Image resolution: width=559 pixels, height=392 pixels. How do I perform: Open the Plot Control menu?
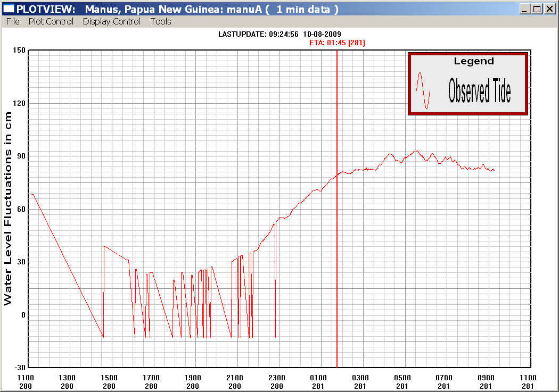pyautogui.click(x=51, y=21)
